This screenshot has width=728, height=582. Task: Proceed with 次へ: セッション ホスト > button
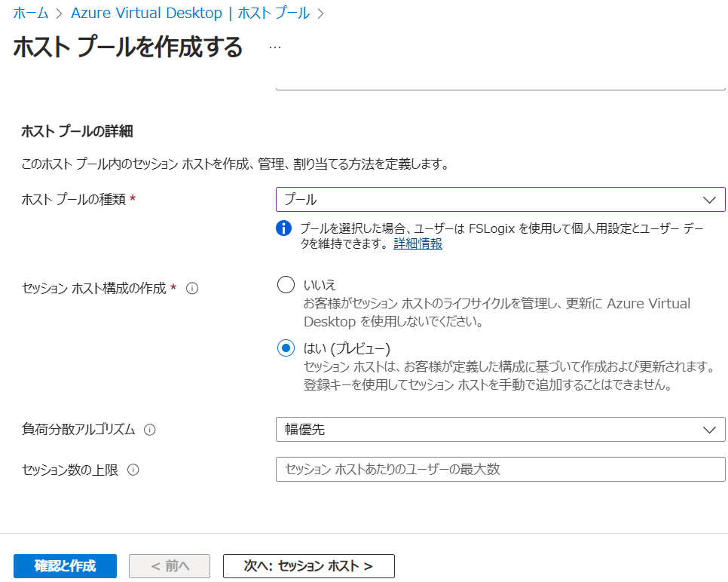coord(308,565)
